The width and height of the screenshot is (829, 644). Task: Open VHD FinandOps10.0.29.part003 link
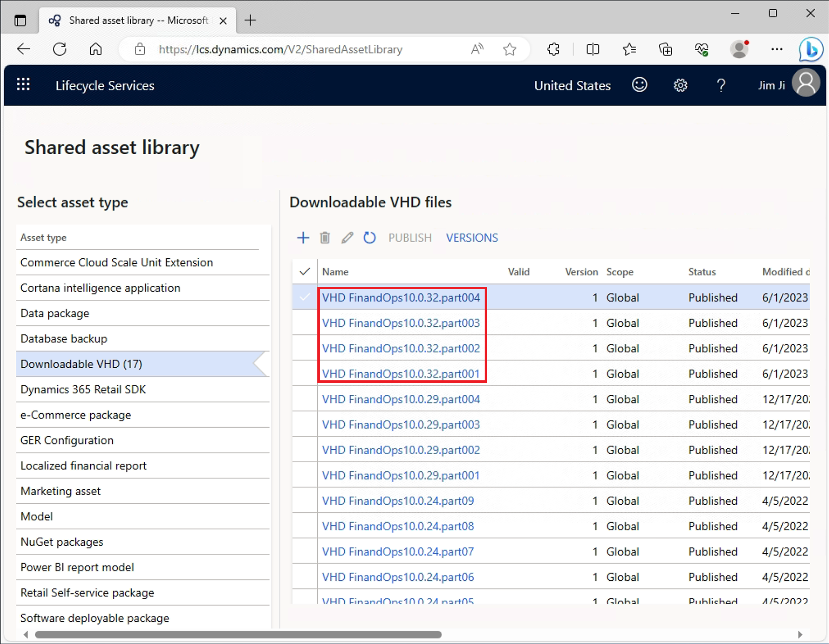click(401, 425)
